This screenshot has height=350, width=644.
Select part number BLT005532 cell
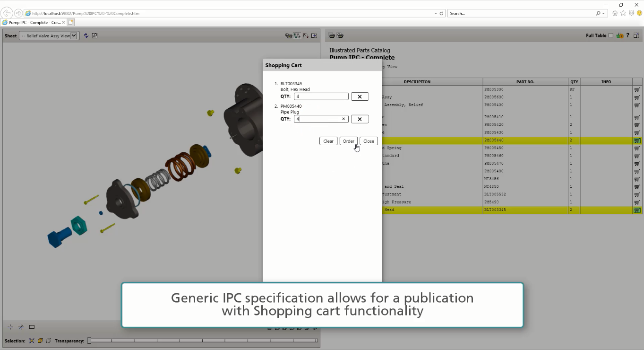(x=525, y=194)
